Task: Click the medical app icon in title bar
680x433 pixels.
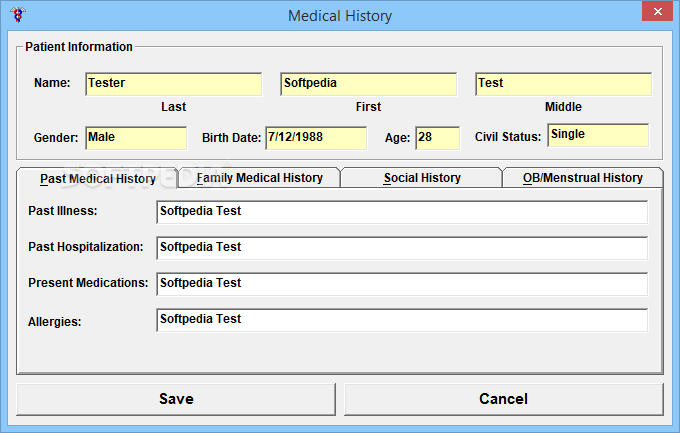Action: click(x=15, y=15)
